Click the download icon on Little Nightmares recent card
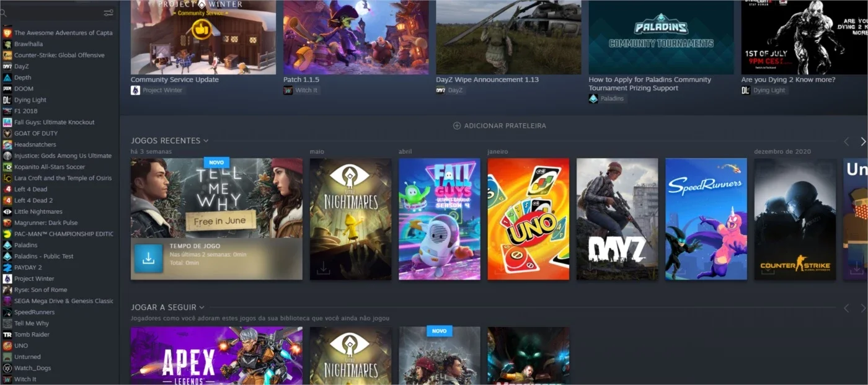Image resolution: width=868 pixels, height=385 pixels. point(324,268)
